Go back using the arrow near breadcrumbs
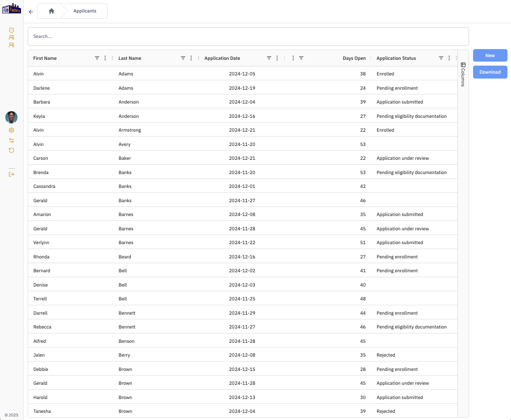Image resolution: width=511 pixels, height=420 pixels. (30, 12)
